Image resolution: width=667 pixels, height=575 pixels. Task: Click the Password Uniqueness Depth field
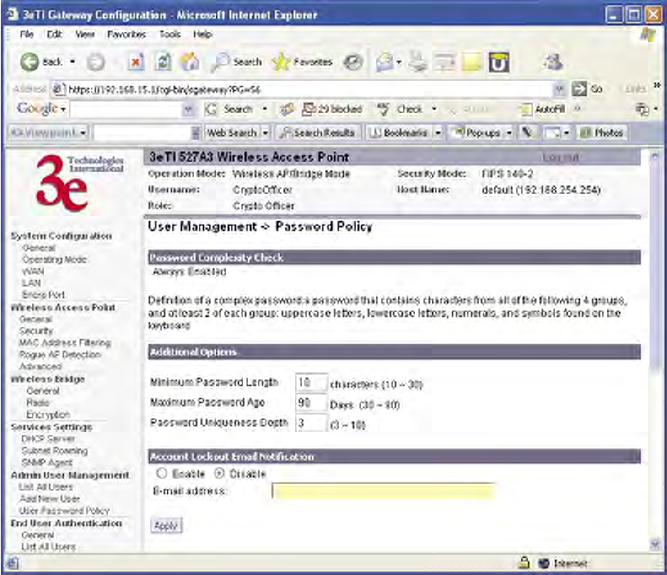(311, 423)
